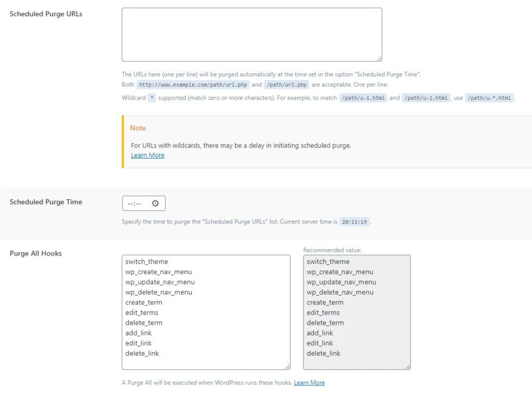Click add_link in Recommended value box

(320, 333)
